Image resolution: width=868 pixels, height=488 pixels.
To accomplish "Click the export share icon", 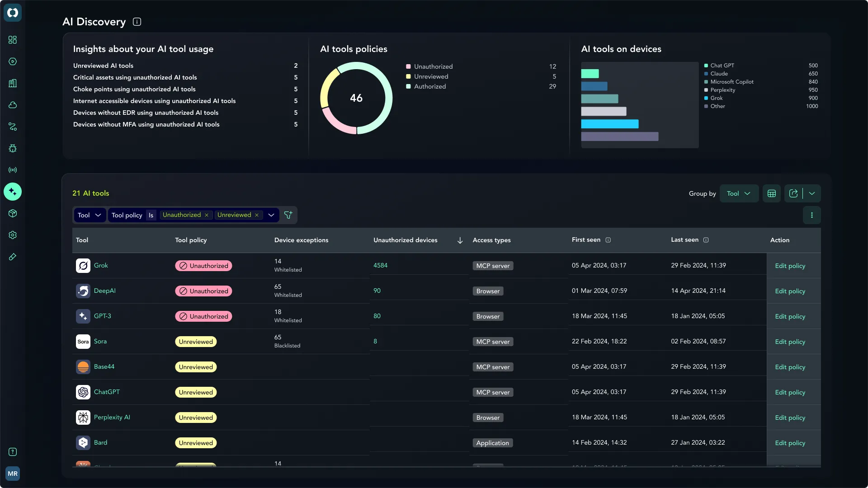I will 793,193.
